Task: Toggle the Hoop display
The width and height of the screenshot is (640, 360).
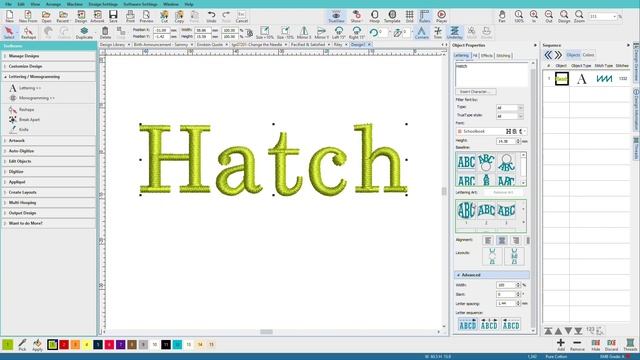Action: click(x=374, y=16)
